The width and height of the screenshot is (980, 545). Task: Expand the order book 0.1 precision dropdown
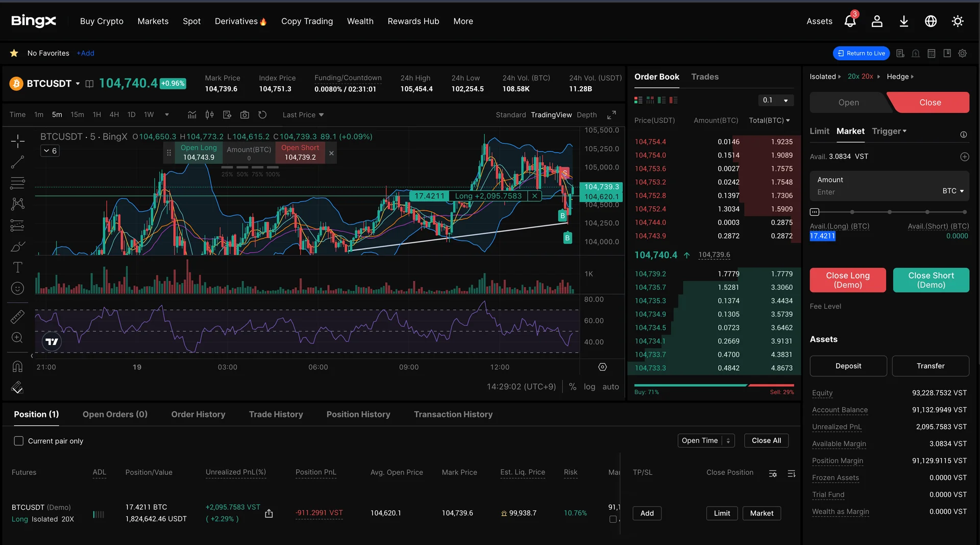tap(775, 101)
